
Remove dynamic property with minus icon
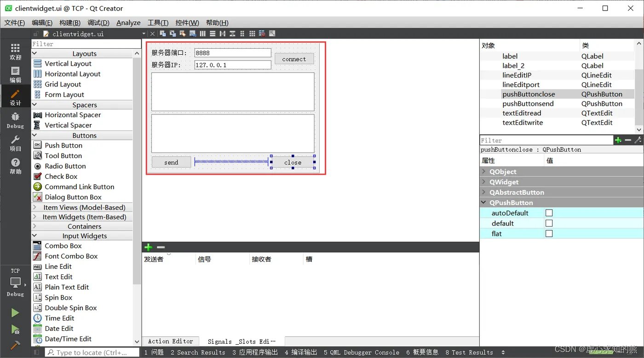pyautogui.click(x=628, y=140)
